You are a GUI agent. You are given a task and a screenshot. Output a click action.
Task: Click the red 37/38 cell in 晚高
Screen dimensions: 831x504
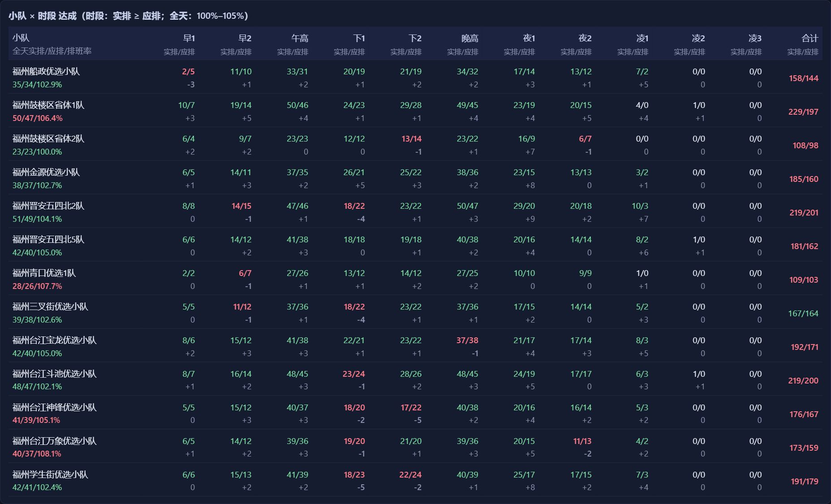467,340
